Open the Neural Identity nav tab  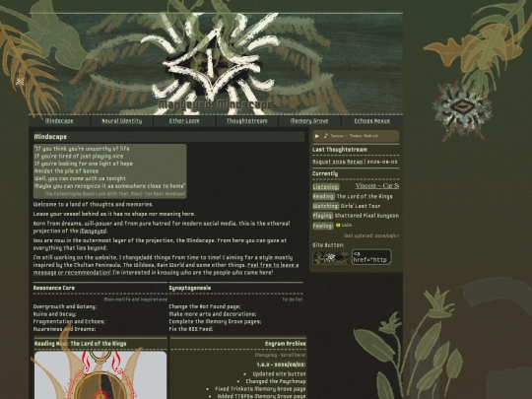pos(122,121)
